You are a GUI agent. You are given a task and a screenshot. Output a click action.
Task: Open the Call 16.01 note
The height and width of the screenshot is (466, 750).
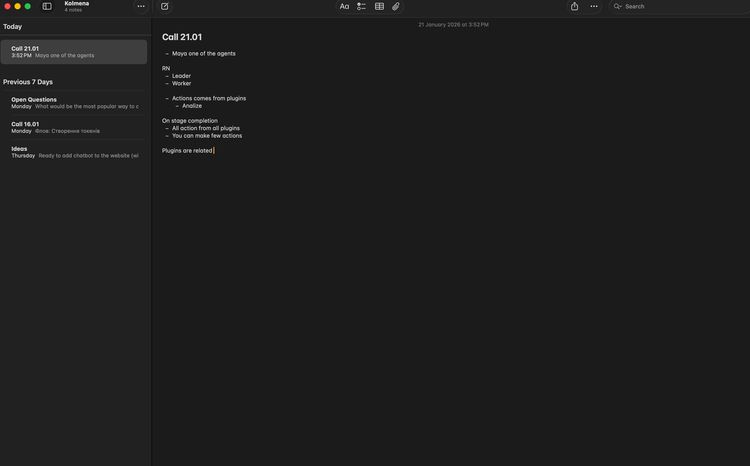tap(74, 127)
